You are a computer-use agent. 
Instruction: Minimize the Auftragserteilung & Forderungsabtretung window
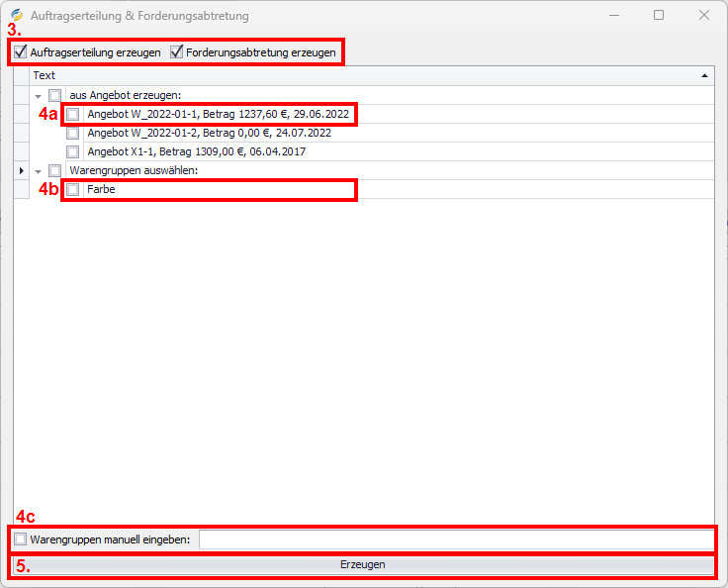(x=614, y=16)
